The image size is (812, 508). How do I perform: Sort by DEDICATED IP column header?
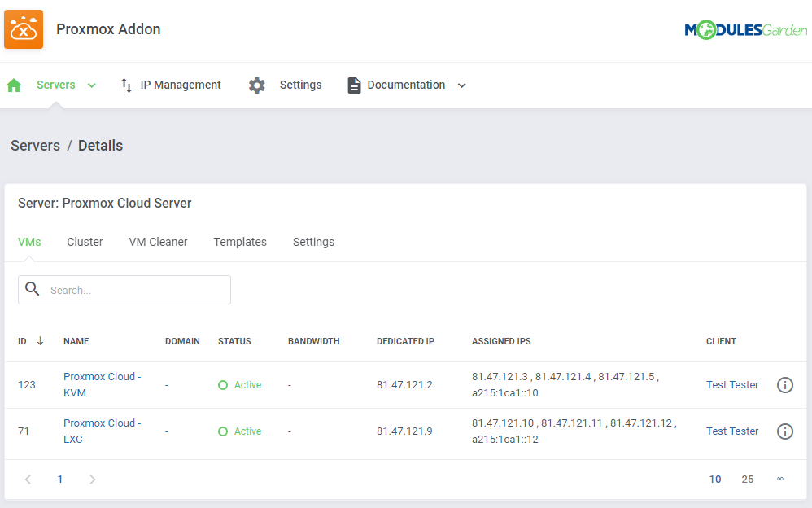coord(405,341)
